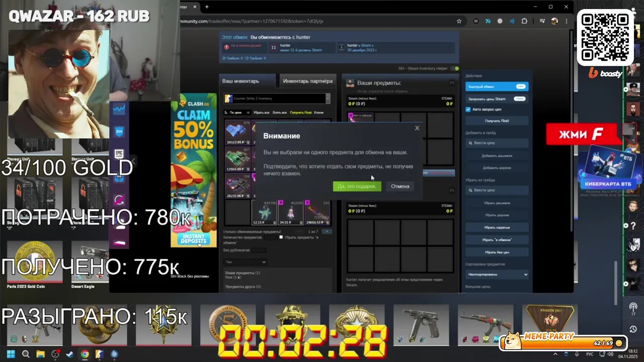The image size is (644, 362).
Task: Click "Убрать дешевле" button
Action: tap(497, 203)
